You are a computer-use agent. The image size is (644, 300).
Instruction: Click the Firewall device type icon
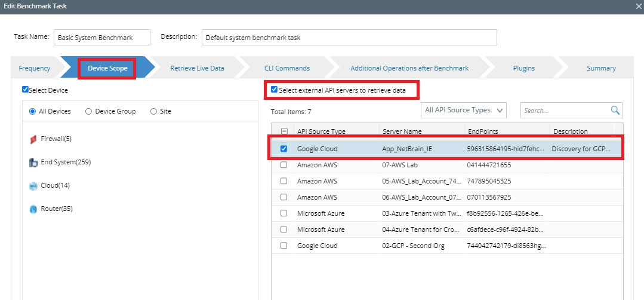pos(33,139)
